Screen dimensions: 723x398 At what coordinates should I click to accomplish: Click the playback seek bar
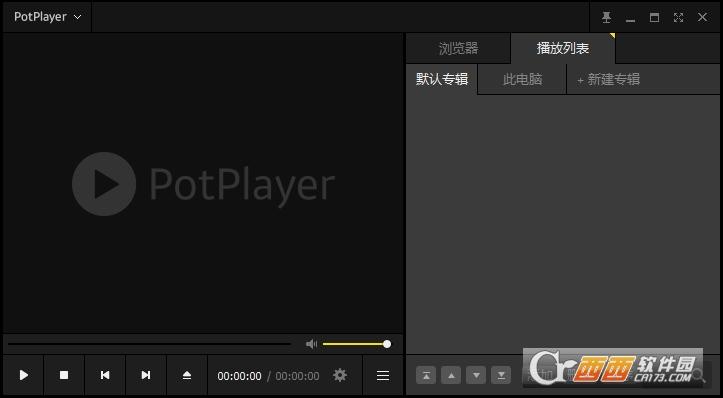(149, 344)
